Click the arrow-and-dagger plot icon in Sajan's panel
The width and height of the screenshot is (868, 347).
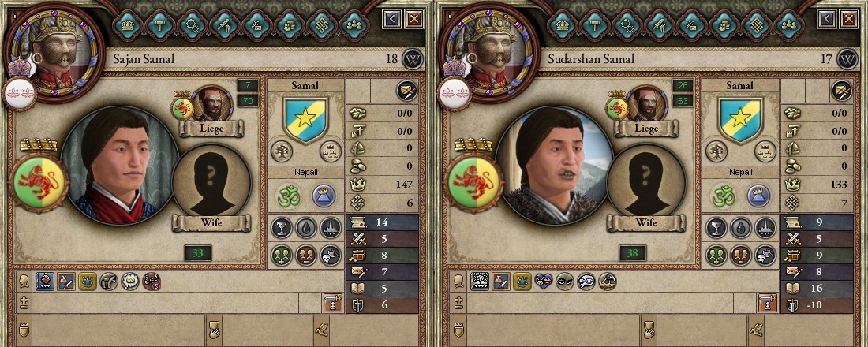coord(407,91)
